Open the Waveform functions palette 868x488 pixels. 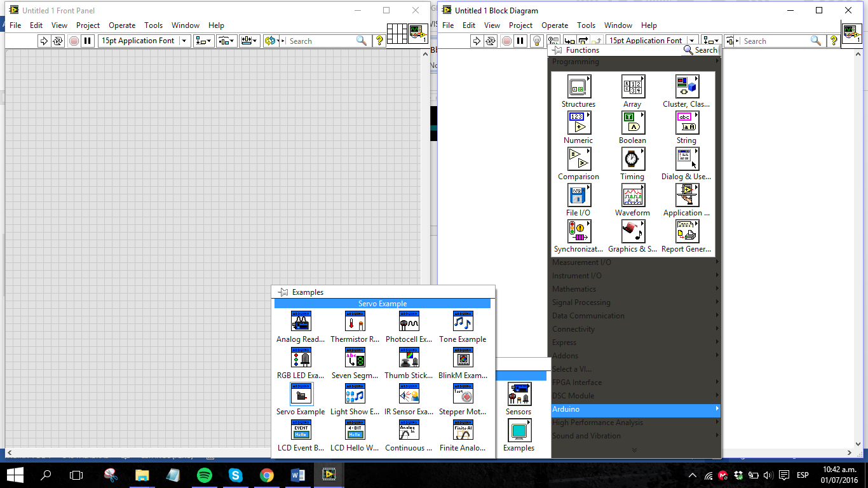(633, 195)
